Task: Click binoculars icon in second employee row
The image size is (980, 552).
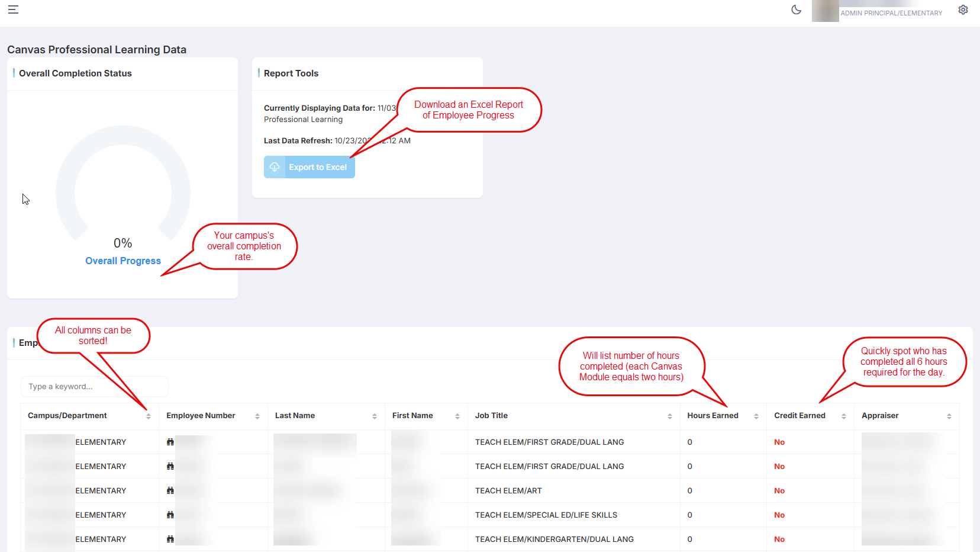Action: click(x=170, y=466)
